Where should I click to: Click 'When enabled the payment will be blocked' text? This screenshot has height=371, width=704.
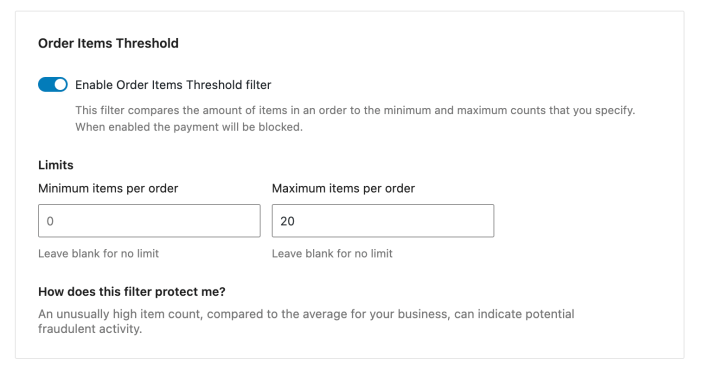[189, 127]
